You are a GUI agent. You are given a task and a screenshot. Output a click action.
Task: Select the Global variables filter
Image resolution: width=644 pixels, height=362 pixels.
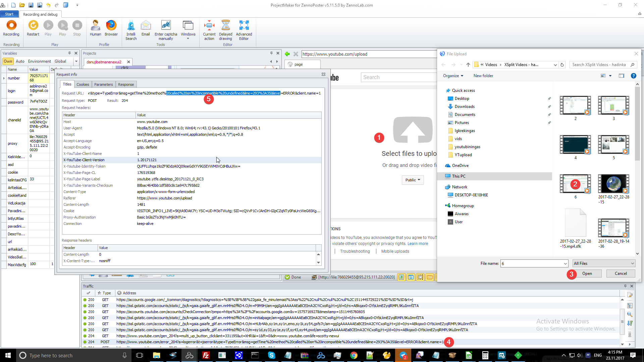(x=60, y=61)
